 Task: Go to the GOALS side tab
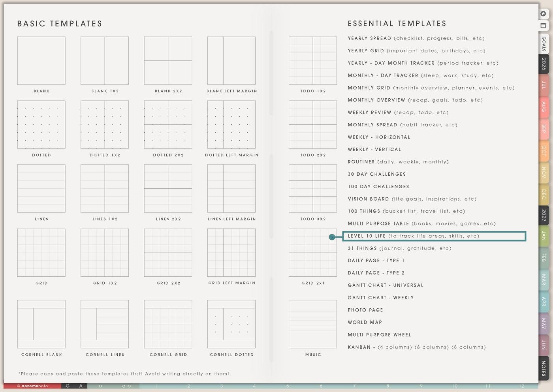pyautogui.click(x=544, y=43)
